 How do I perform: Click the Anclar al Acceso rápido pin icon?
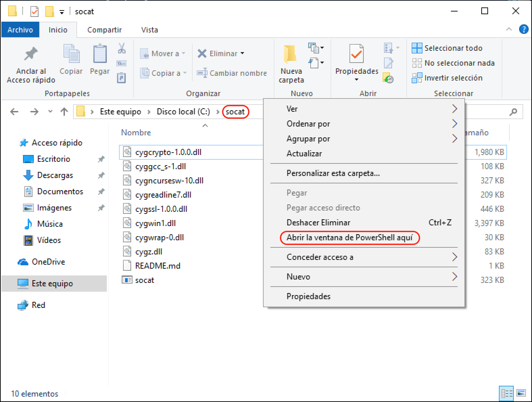[x=31, y=54]
